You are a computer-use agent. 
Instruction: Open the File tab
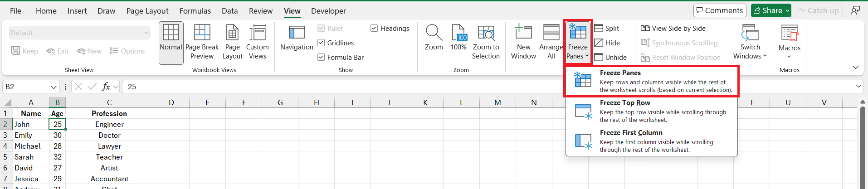coord(15,11)
